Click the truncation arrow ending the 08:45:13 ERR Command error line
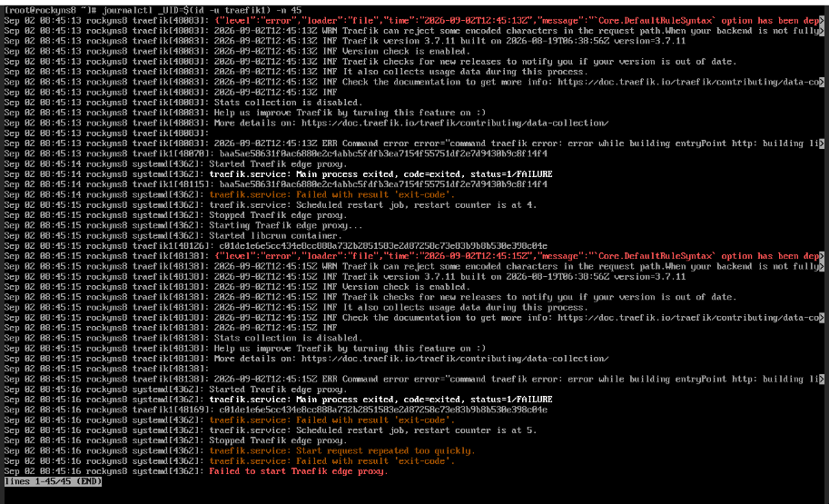The width and height of the screenshot is (829, 504). click(821, 143)
